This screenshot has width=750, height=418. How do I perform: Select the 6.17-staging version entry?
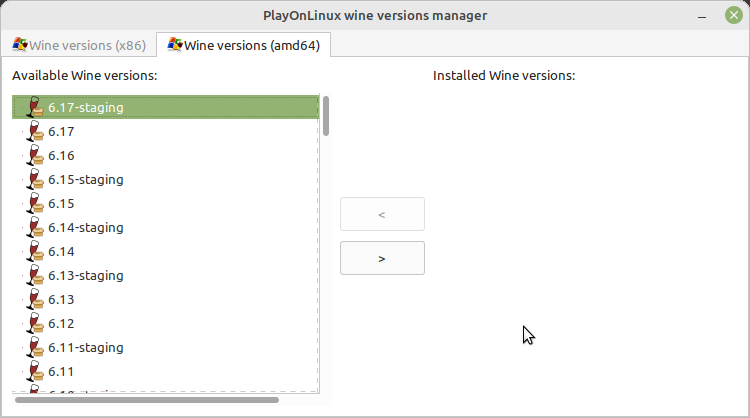165,107
